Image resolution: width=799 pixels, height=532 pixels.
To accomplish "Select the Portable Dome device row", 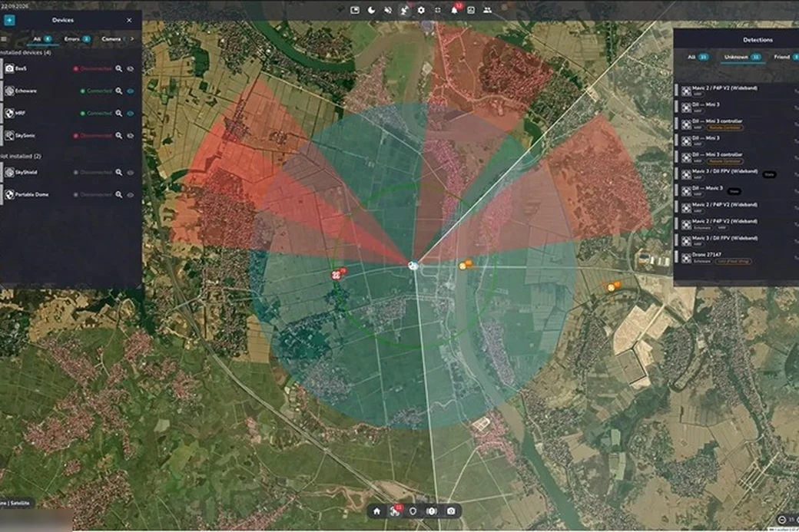I will click(70, 195).
